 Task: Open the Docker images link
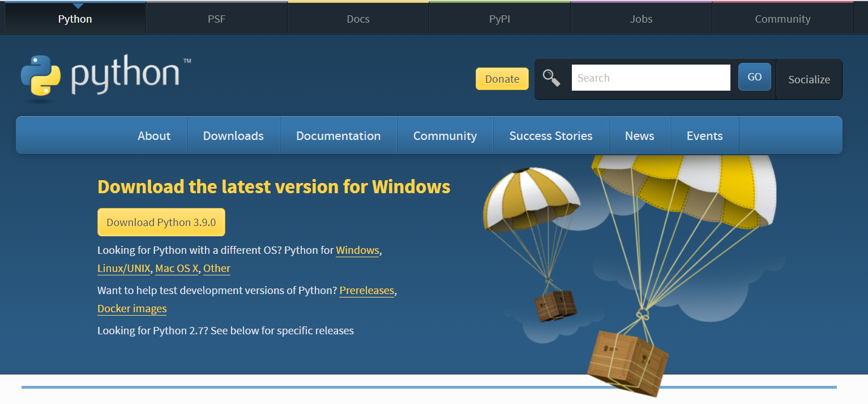coord(132,308)
